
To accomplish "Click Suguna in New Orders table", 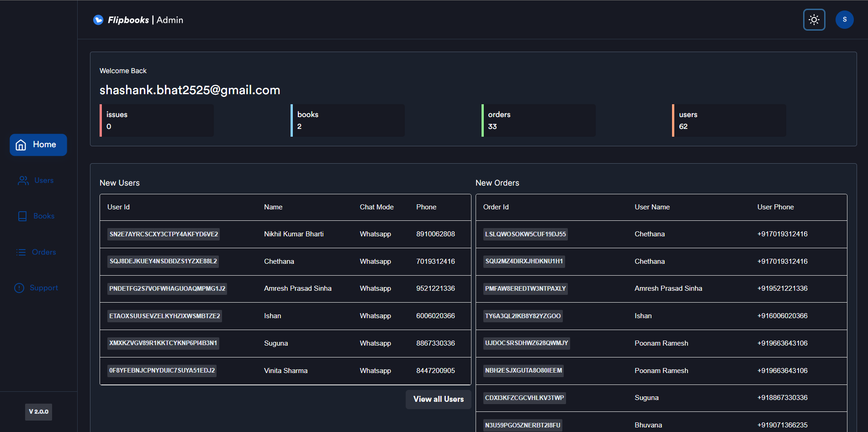I will click(x=646, y=398).
